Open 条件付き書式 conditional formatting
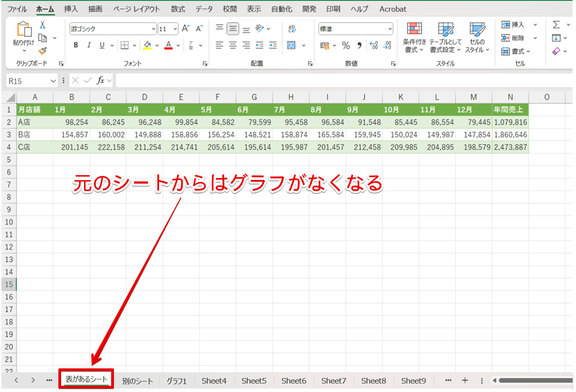 (x=414, y=38)
